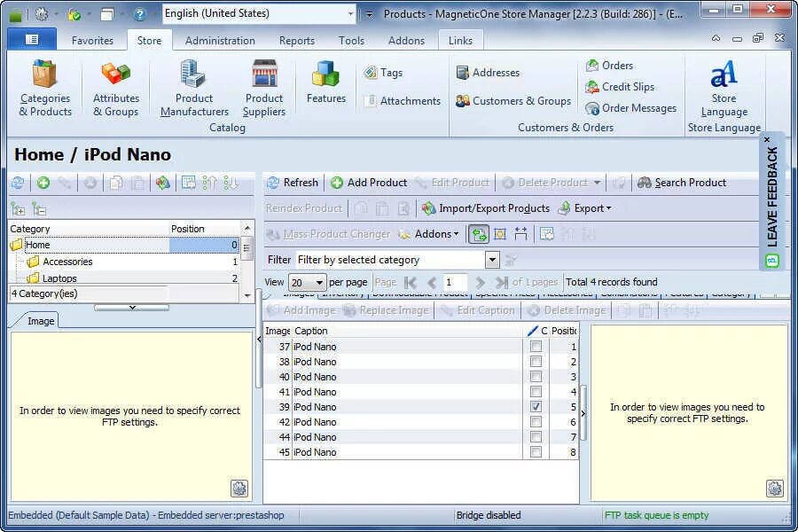
Task: Toggle cover checkbox for image 38
Action: (536, 362)
